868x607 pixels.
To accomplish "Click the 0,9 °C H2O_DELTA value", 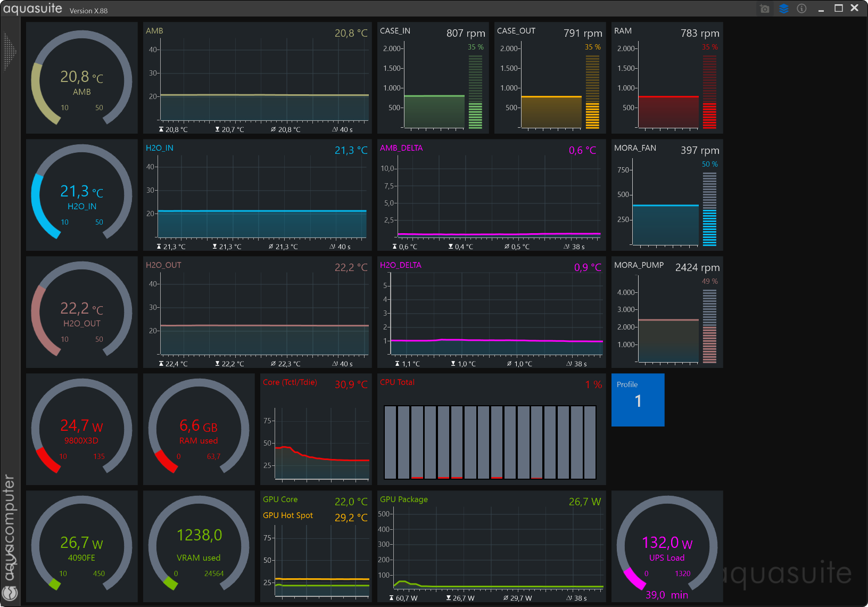I will pyautogui.click(x=588, y=268).
